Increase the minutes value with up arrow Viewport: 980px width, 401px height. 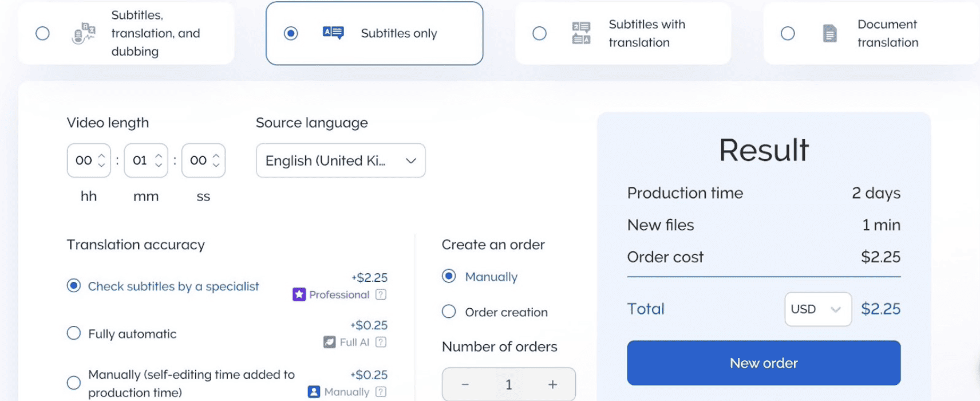[x=159, y=155]
